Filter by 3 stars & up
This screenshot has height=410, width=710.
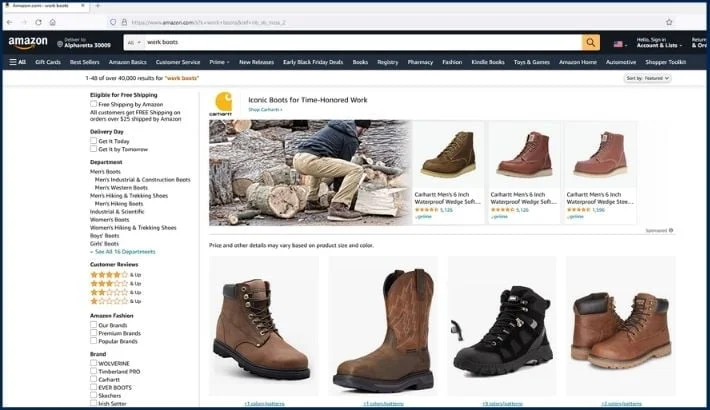(x=116, y=284)
